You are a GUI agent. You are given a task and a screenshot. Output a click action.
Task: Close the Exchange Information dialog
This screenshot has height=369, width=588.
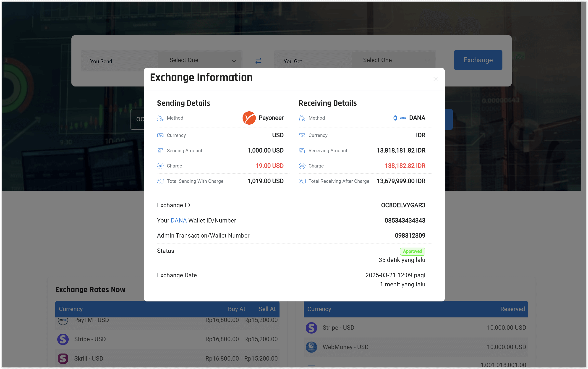point(435,79)
